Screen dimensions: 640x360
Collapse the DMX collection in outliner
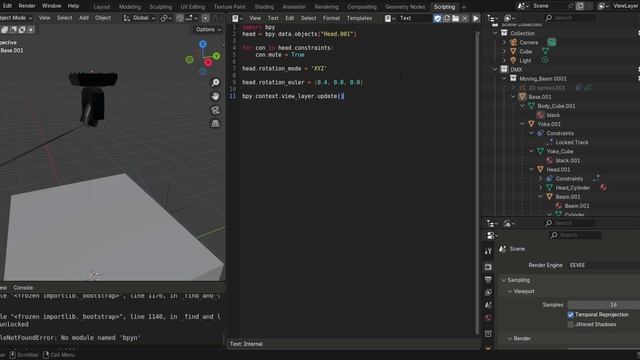495,69
